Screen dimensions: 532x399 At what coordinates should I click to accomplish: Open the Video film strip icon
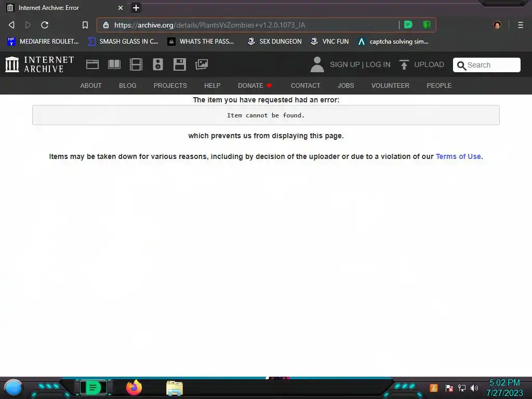pyautogui.click(x=136, y=64)
